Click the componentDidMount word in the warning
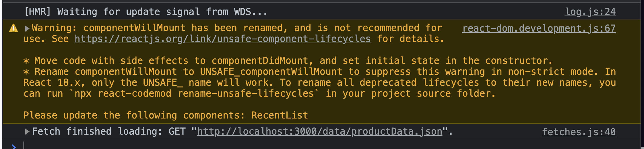644x149 pixels. [260, 61]
